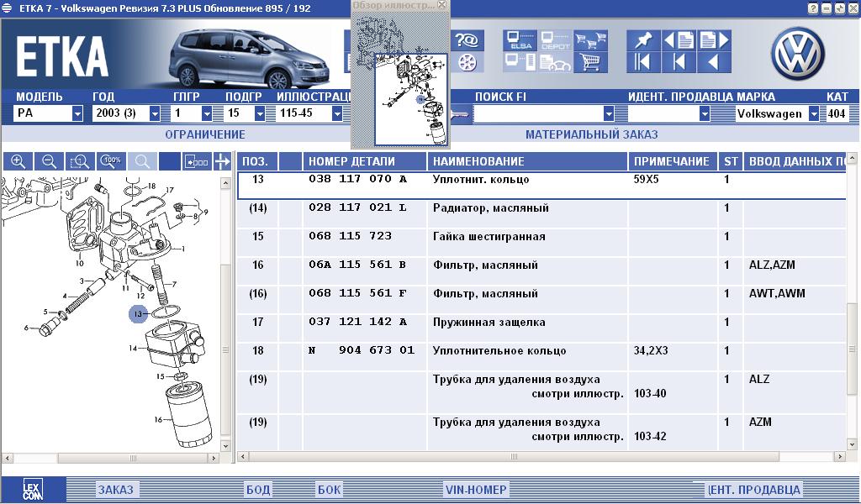Click the position hotspot toggle icon
The height and width of the screenshot is (504, 861).
point(197,162)
